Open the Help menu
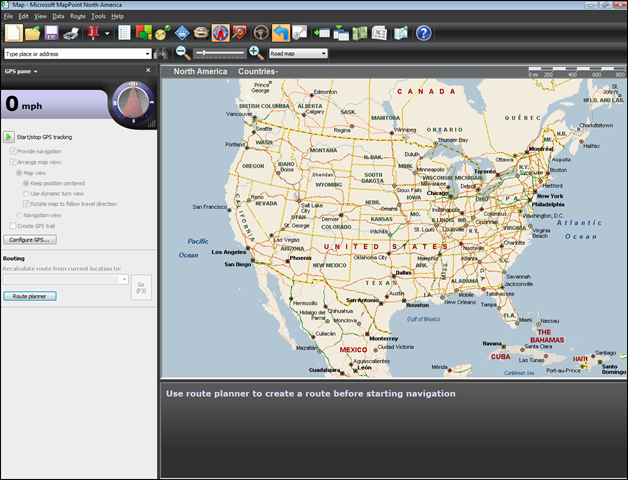628x480 pixels. (117, 16)
